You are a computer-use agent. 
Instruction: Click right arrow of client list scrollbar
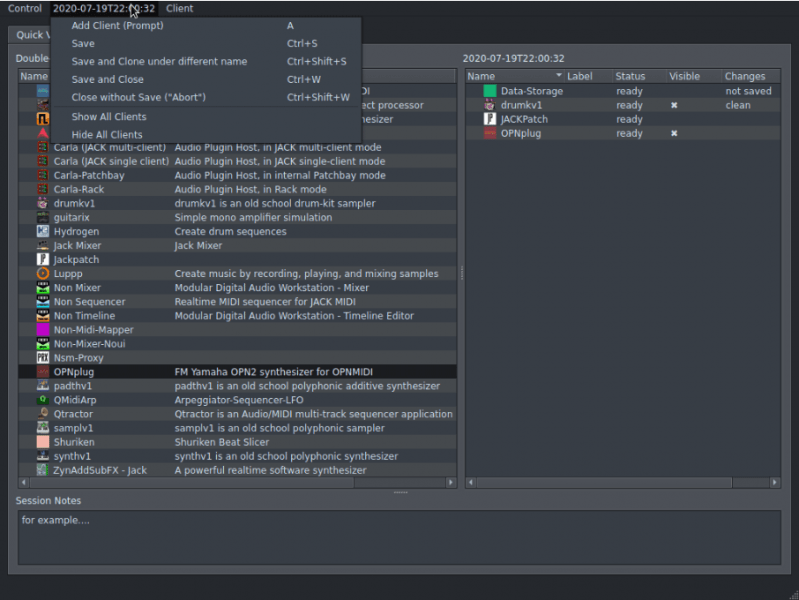pyautogui.click(x=775, y=482)
